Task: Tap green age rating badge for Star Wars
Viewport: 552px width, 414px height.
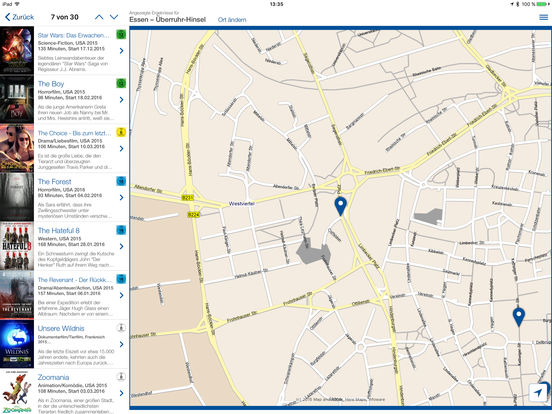Action: [x=121, y=34]
